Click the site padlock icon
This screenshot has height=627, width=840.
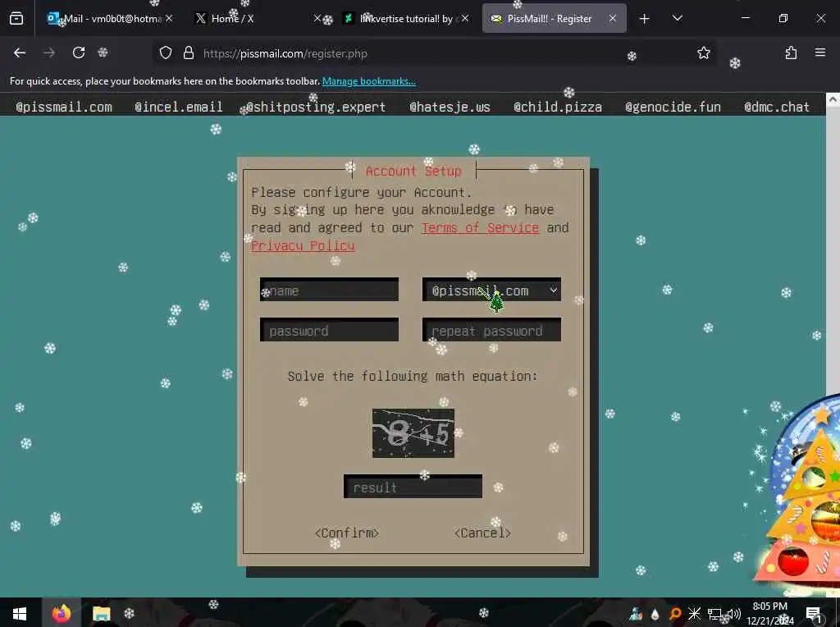pyautogui.click(x=188, y=53)
